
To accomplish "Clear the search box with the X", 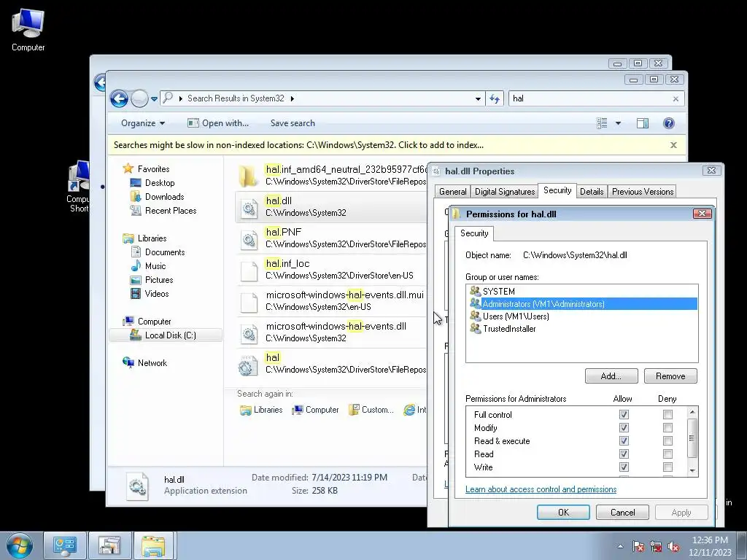I will [x=676, y=98].
